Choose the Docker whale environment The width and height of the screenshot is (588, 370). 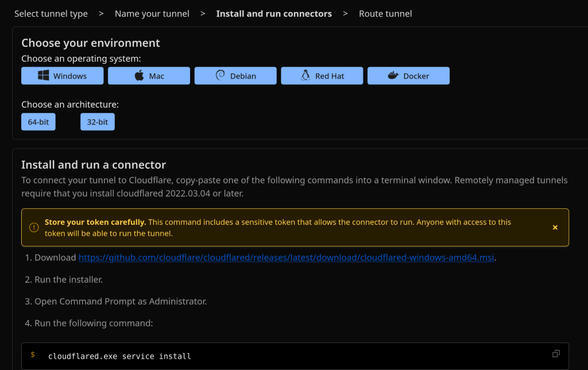coord(408,76)
